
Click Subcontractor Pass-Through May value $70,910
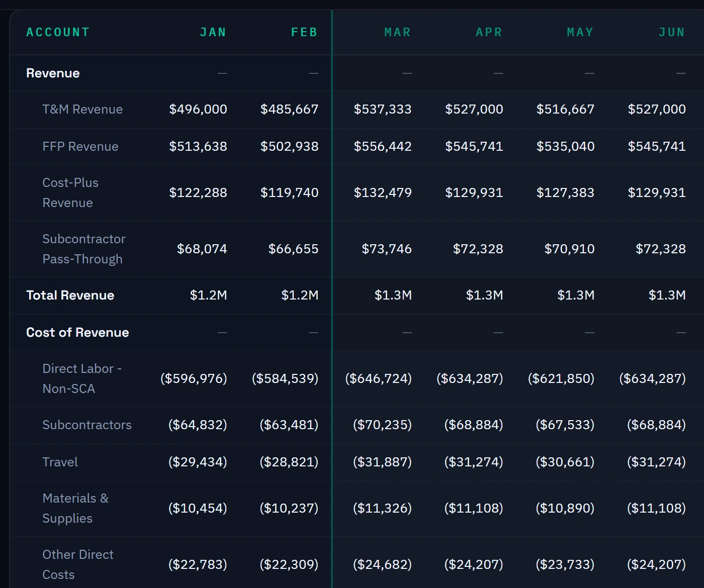569,249
